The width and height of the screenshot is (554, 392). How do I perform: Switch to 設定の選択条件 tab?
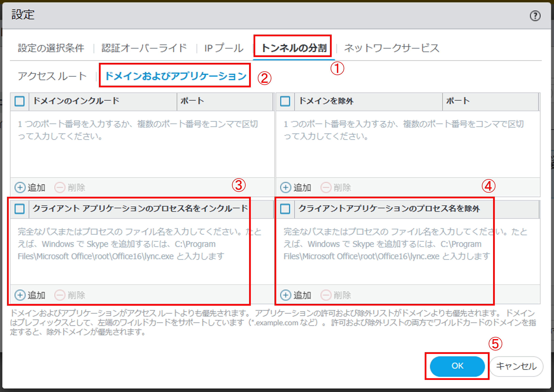point(51,48)
